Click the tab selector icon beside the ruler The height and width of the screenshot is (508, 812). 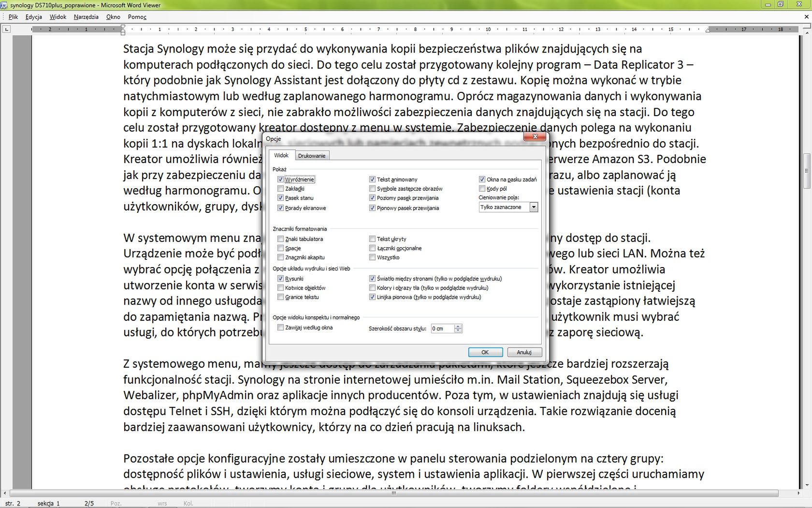6,30
